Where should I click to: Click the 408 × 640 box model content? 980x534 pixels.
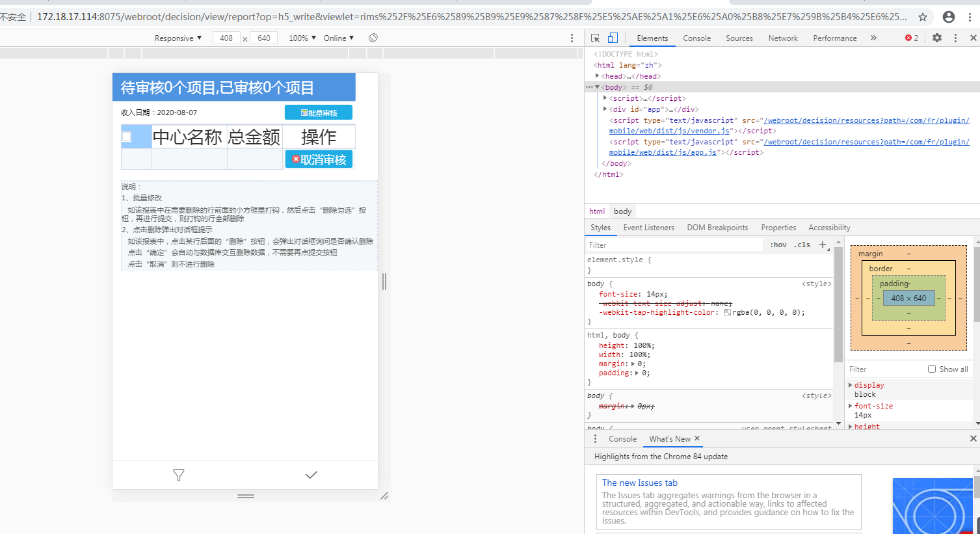[x=908, y=298]
